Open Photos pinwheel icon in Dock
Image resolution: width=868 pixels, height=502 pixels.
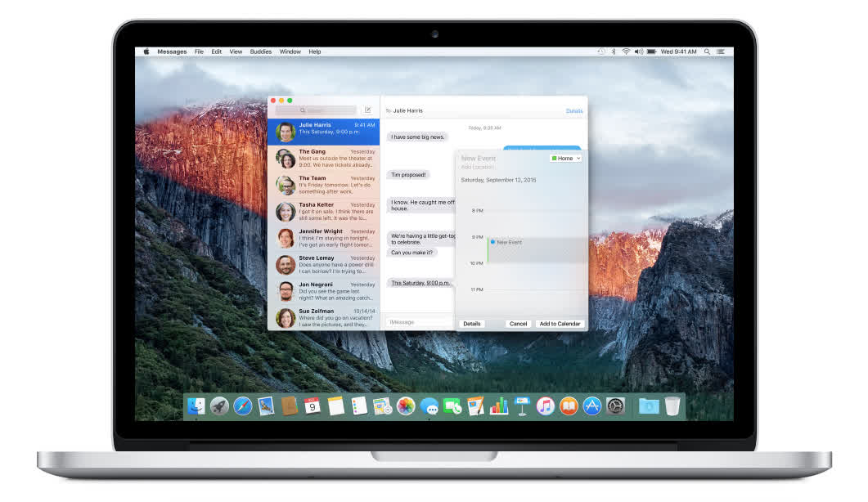click(406, 407)
